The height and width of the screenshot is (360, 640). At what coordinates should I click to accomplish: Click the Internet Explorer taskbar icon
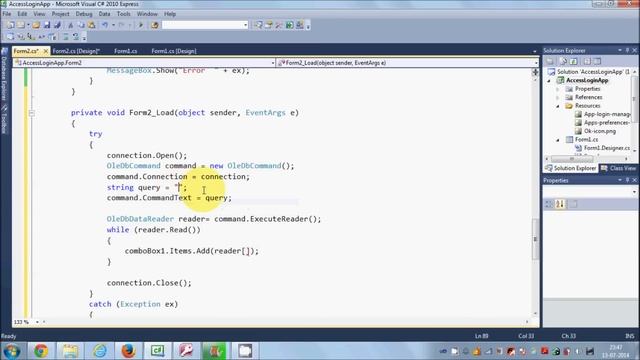pyautogui.click(x=99, y=351)
